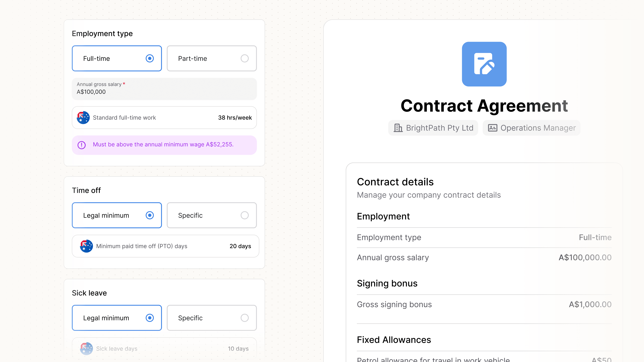644x362 pixels.
Task: Click the purple warning icon in minimum wage notice
Action: pos(82,145)
